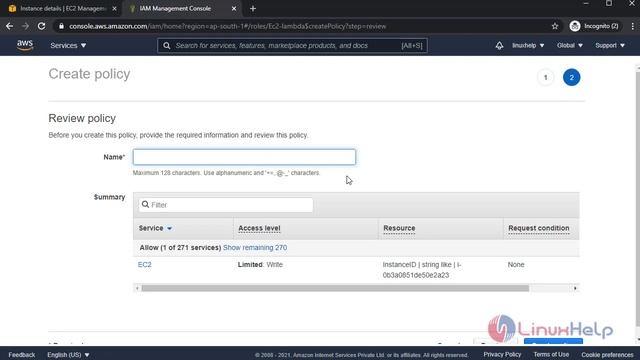Click the search magnifier in AWS search bar
The image size is (640, 360).
(167, 46)
